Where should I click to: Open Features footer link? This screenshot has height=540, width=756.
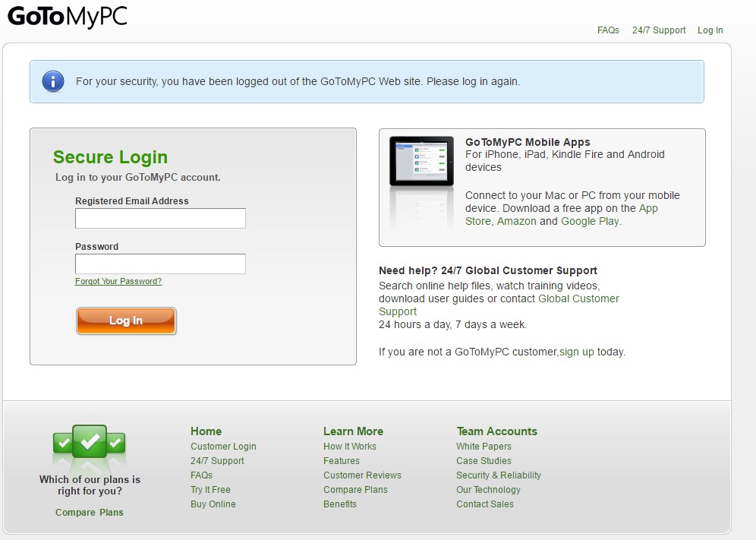pos(342,461)
